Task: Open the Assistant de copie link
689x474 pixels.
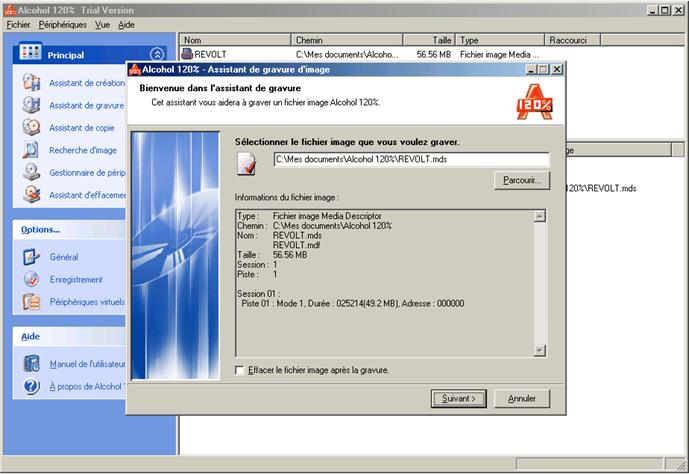Action: [x=82, y=128]
